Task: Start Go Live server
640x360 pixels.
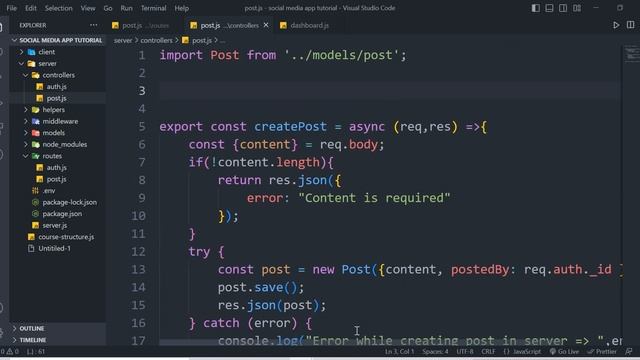Action: coord(564,351)
